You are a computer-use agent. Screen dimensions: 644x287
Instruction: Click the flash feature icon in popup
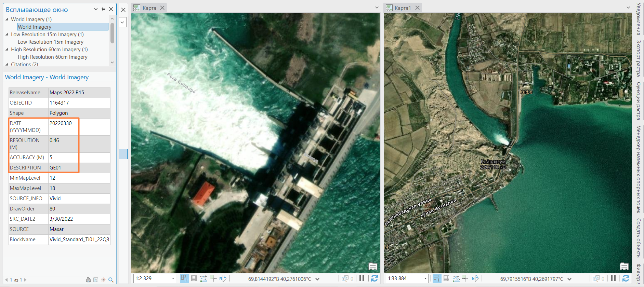(x=103, y=280)
